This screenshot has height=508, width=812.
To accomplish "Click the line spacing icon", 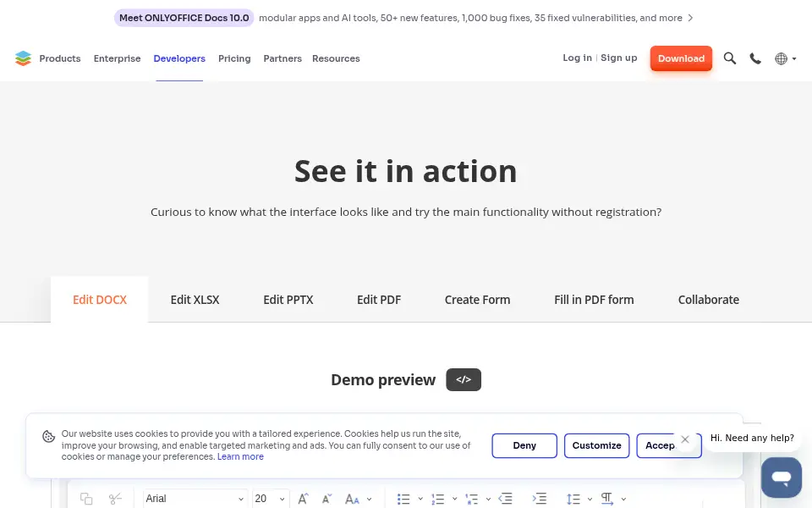I will (x=573, y=500).
